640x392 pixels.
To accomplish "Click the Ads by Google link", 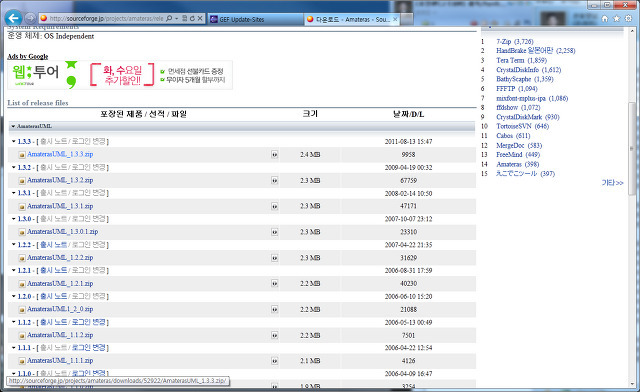I will (28, 56).
